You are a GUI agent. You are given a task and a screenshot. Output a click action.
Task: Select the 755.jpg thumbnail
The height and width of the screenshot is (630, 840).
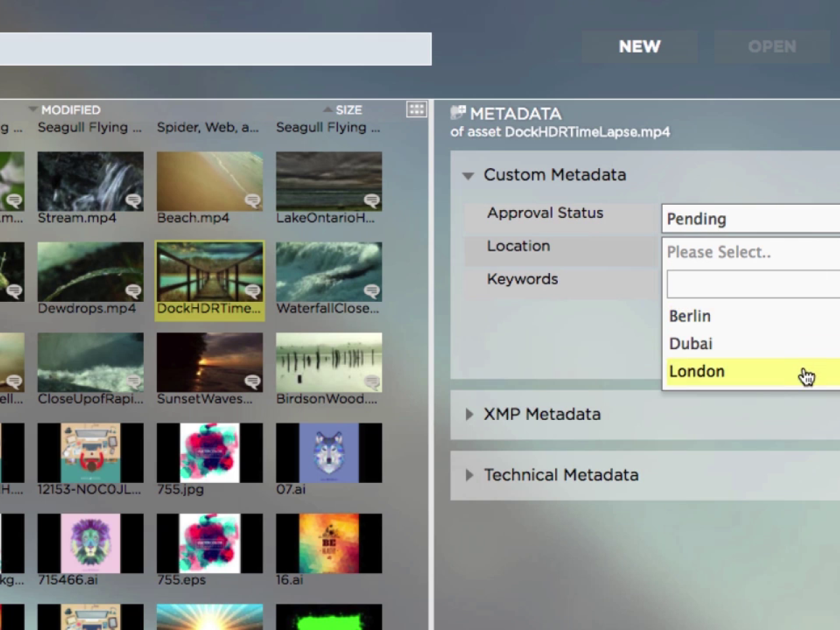click(209, 453)
